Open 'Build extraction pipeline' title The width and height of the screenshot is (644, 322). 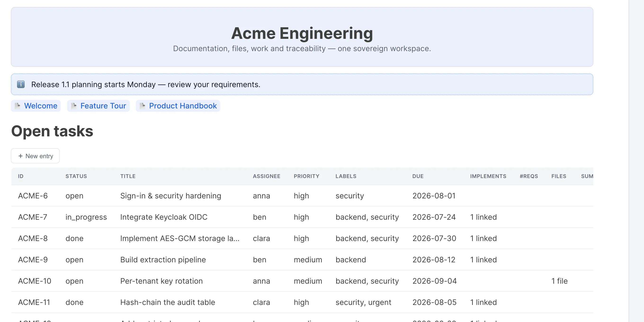(163, 259)
